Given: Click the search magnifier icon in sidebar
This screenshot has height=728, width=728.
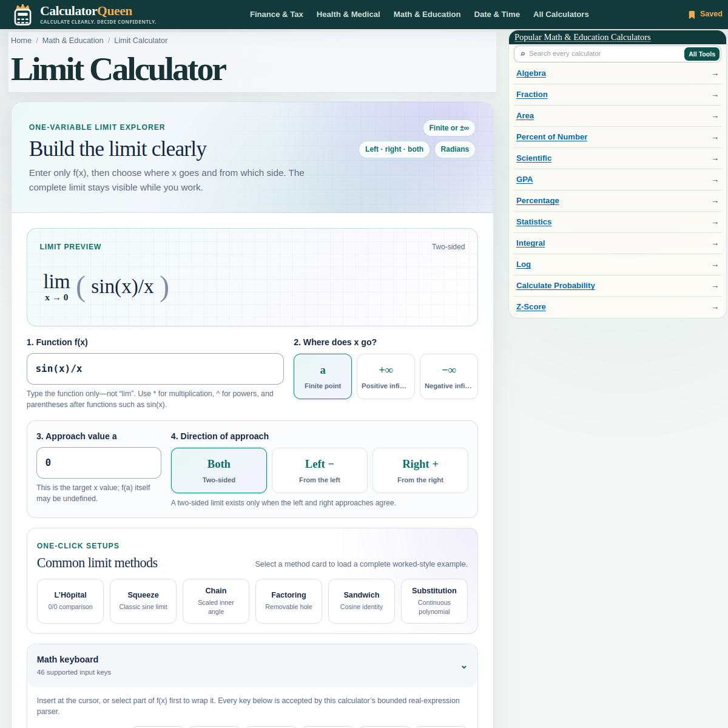Looking at the screenshot, I should [523, 54].
